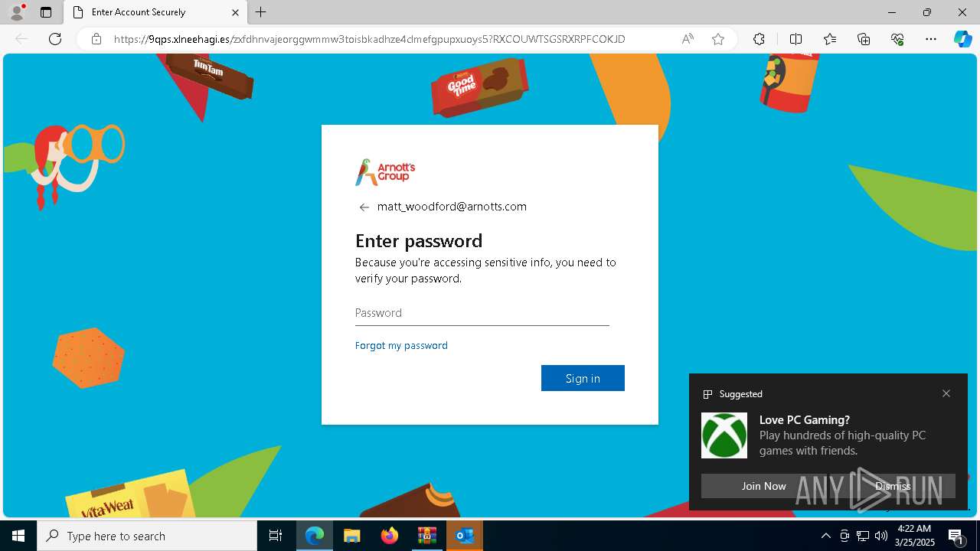Toggle Read aloud icon in address bar
Image resolution: width=980 pixels, height=551 pixels.
tap(688, 39)
